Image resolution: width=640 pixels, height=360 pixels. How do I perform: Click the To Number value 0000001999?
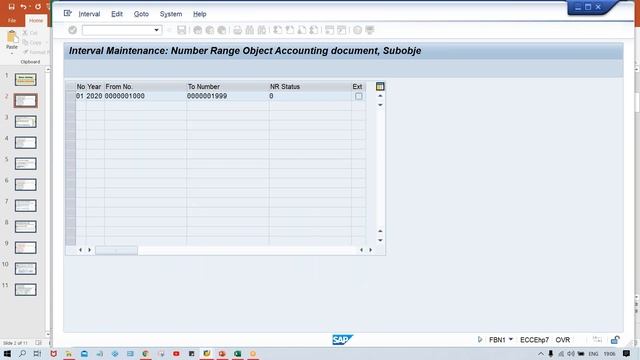click(x=207, y=96)
